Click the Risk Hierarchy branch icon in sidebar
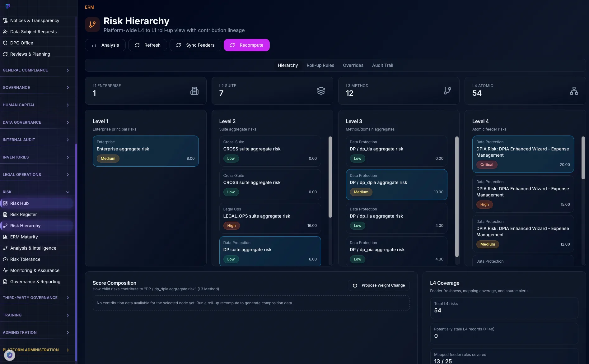Viewport: 589px width, 364px height. click(5, 226)
